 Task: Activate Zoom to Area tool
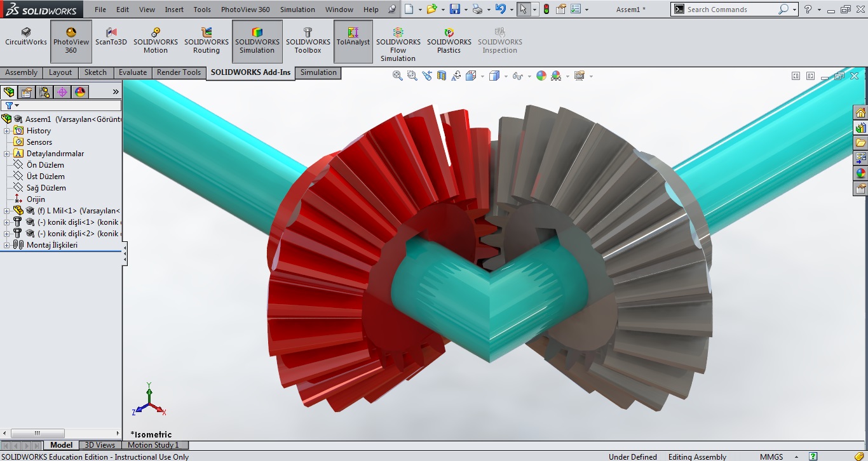(412, 76)
